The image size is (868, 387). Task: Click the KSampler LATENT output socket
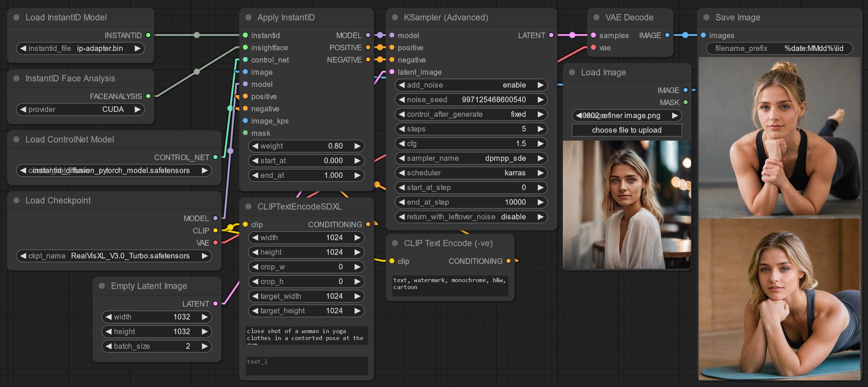click(551, 35)
